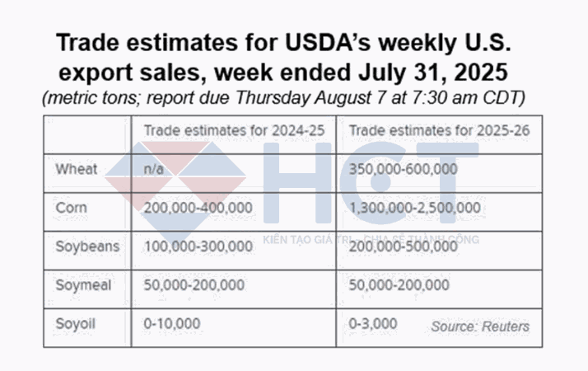Image resolution: width=588 pixels, height=371 pixels.
Task: Click the Corn row label
Action: tap(72, 208)
